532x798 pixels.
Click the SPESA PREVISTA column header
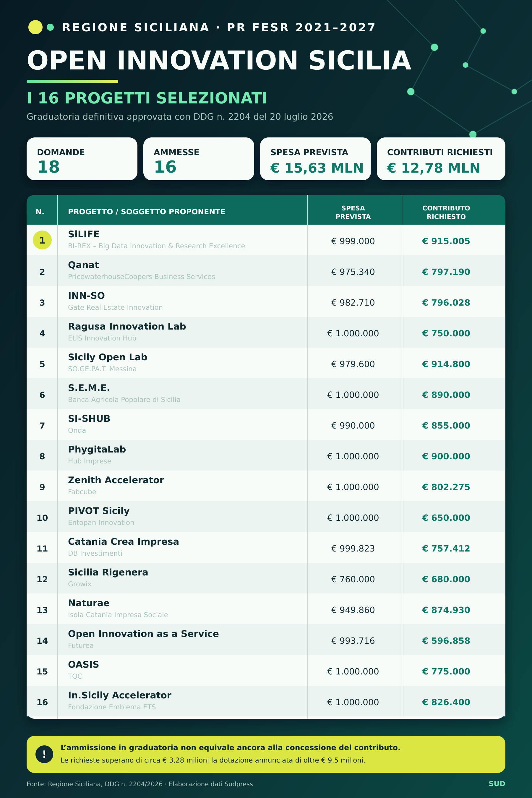[x=353, y=213]
